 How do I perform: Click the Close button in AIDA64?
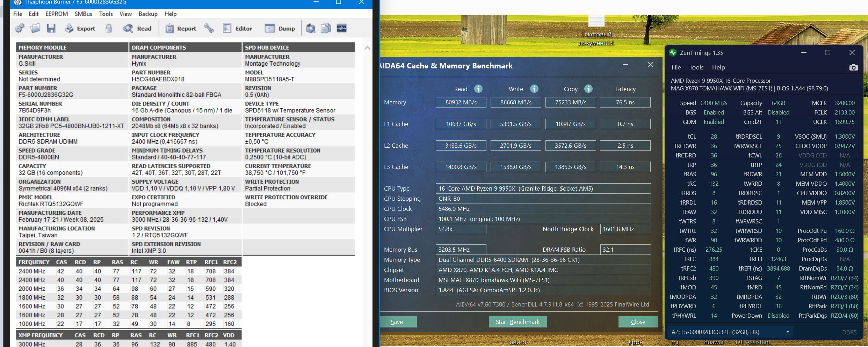[x=638, y=322]
